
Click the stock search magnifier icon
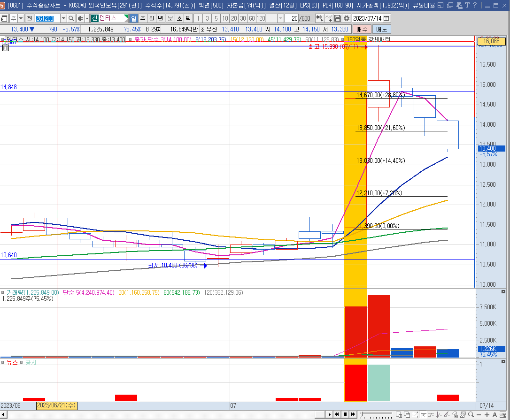[71, 18]
